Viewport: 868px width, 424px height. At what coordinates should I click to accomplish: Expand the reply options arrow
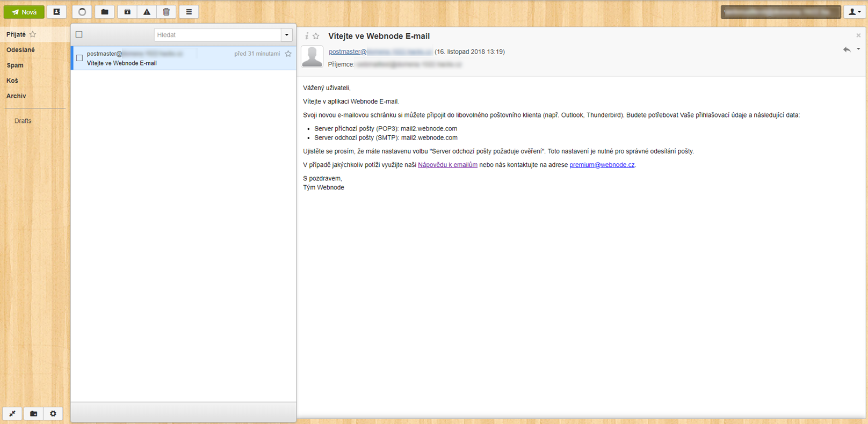pos(858,49)
